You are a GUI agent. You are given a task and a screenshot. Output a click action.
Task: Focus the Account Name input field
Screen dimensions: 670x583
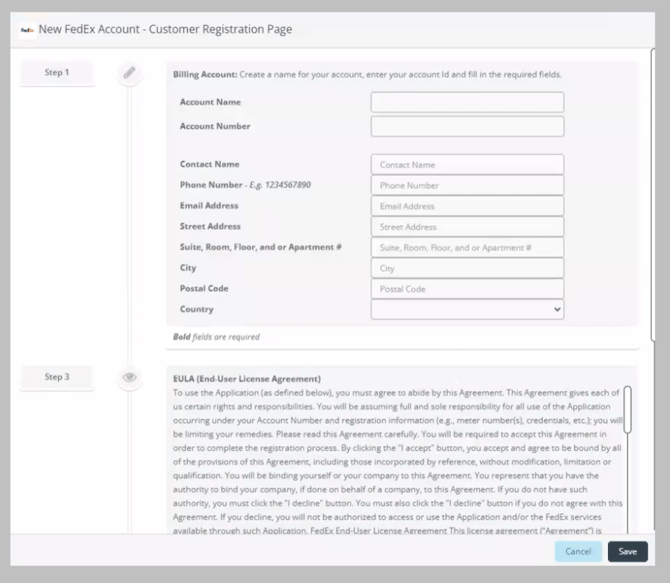(467, 102)
